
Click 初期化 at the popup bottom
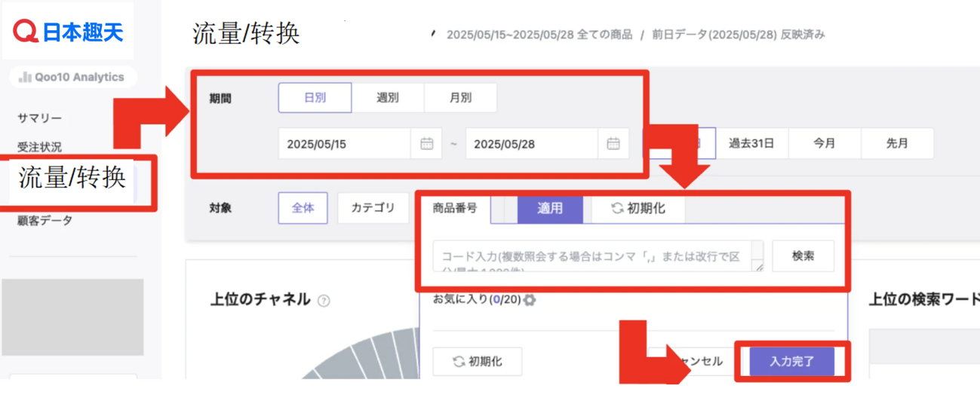(x=478, y=362)
